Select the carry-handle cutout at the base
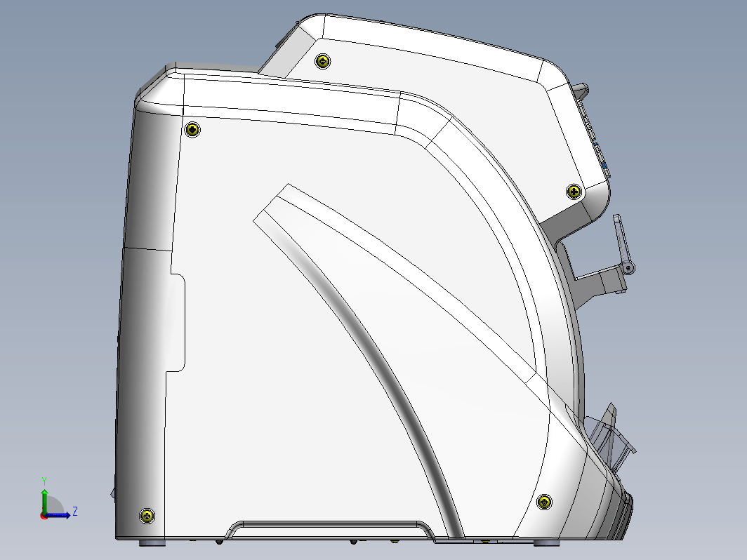This screenshot has height=560, width=747. point(330,530)
